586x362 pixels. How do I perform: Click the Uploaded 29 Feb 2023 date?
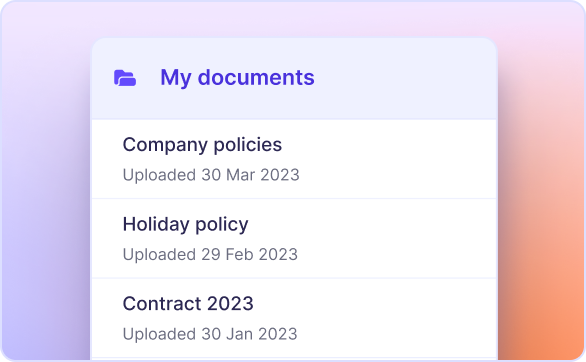[x=210, y=254]
